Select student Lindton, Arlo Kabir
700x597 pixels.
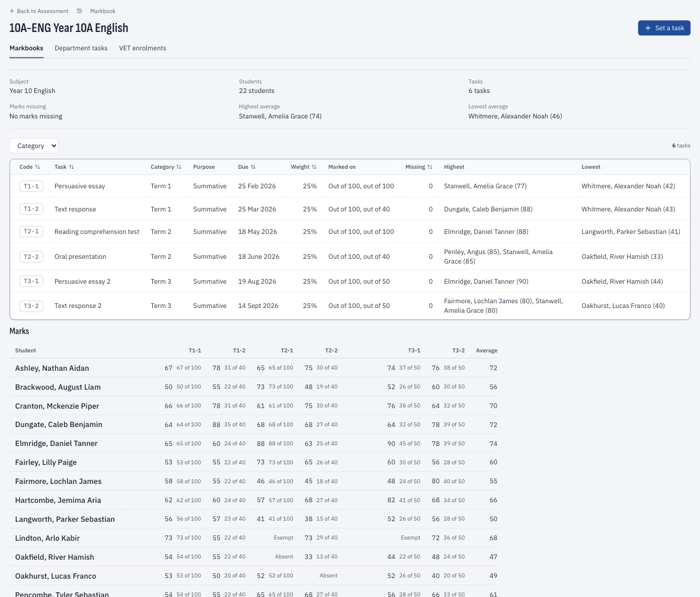(x=47, y=538)
